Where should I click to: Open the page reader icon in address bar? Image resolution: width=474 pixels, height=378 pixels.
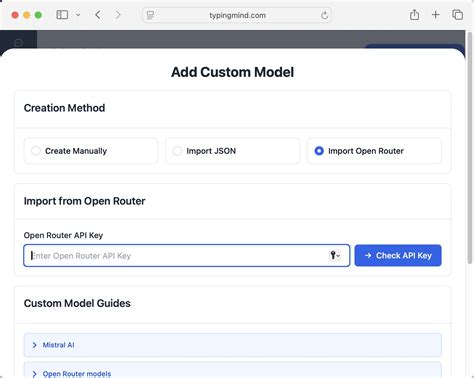tap(150, 15)
